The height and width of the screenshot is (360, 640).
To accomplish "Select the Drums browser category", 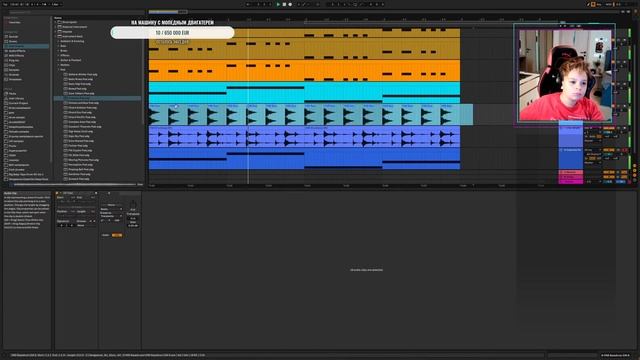I will click(x=13, y=41).
